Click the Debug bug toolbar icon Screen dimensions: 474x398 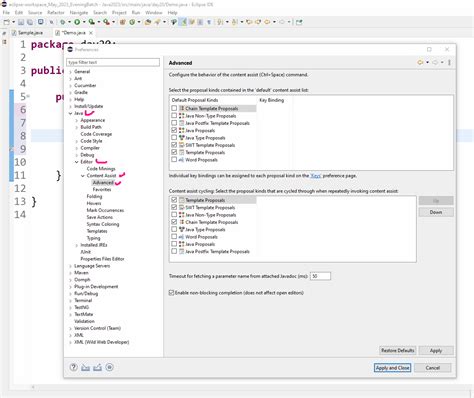(x=62, y=22)
